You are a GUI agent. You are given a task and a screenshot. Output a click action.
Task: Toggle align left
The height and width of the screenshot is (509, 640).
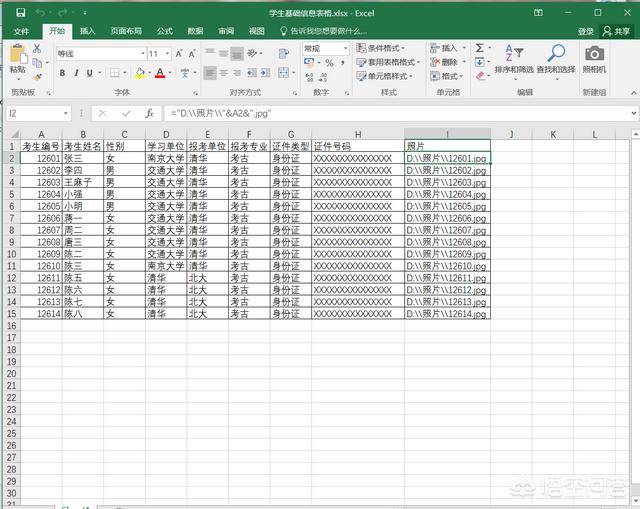coord(210,73)
